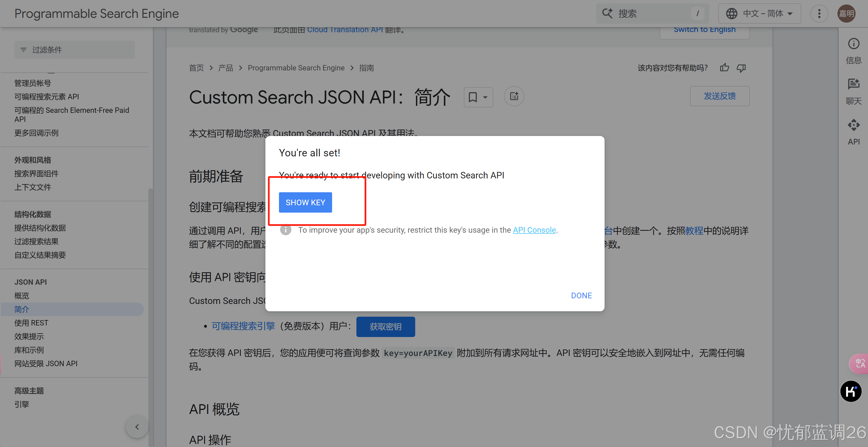Open the three-dot more options menu
The width and height of the screenshot is (868, 447).
click(819, 14)
